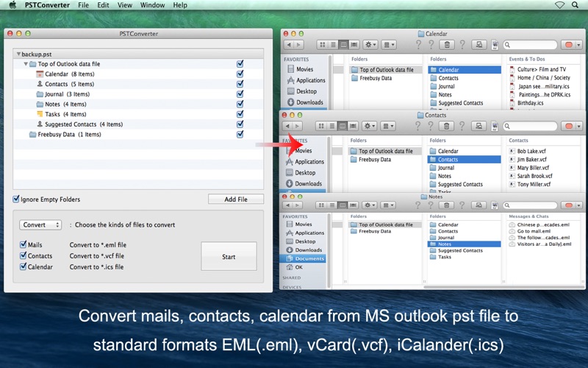
Task: Open the Edit menu
Action: 103,5
